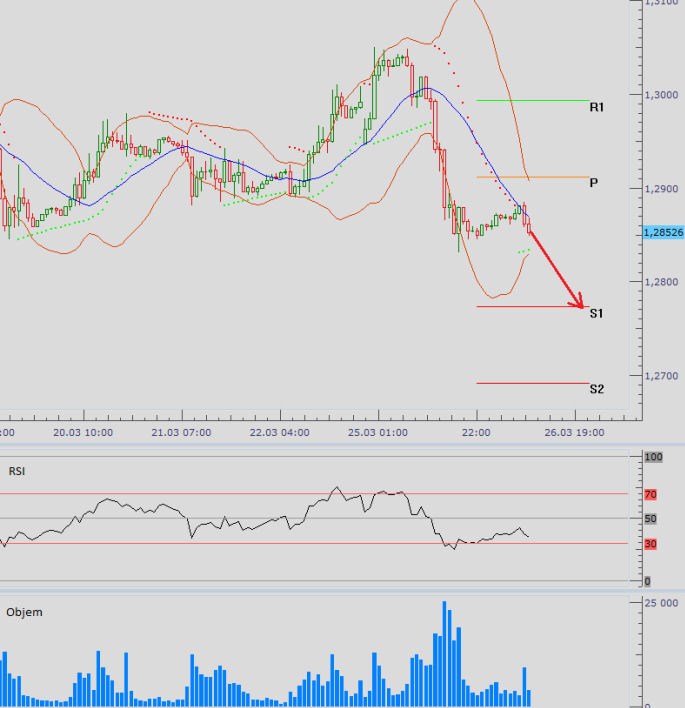
Task: Click the tallest blue volume bar
Action: 444,654
